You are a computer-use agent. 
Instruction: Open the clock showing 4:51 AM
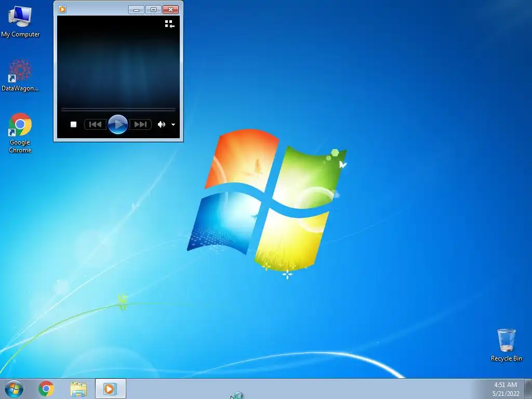click(506, 389)
